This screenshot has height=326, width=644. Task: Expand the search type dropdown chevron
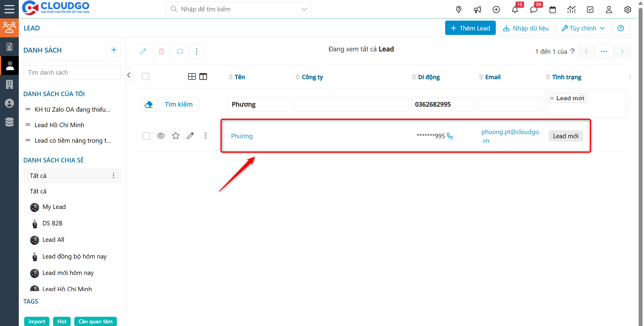tap(304, 9)
